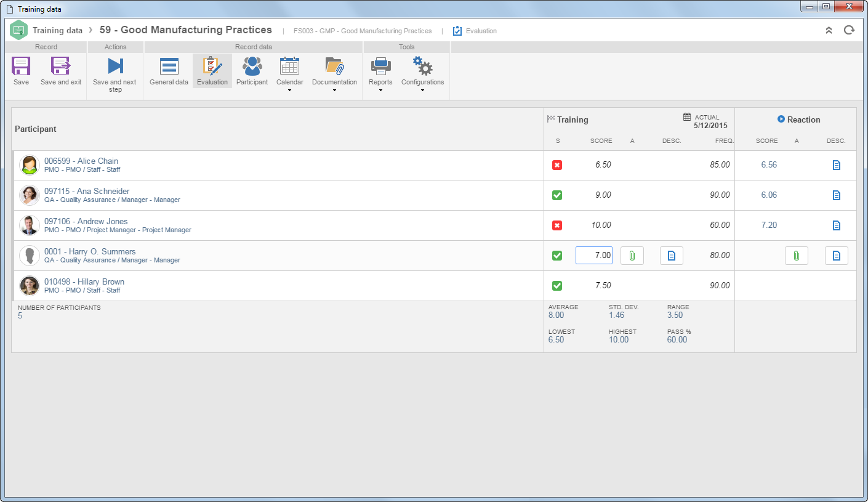Click Hillary Brown's training score 7.50
The height and width of the screenshot is (502, 868).
[603, 285]
